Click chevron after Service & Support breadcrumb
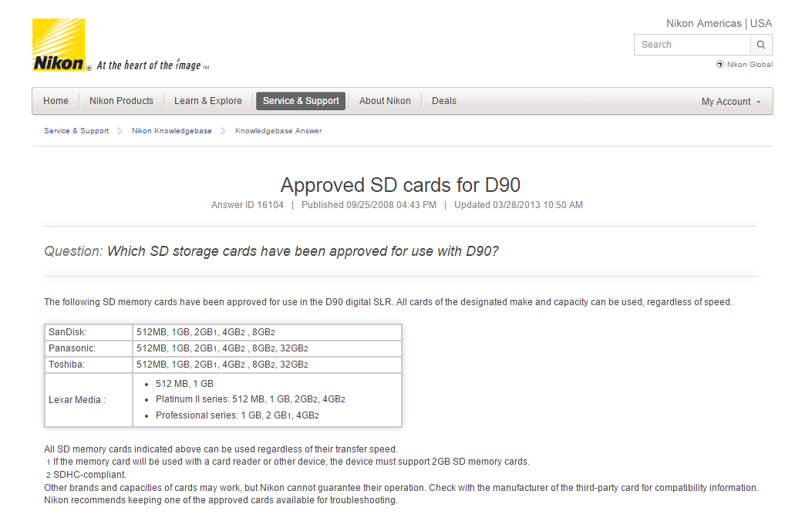 (120, 131)
